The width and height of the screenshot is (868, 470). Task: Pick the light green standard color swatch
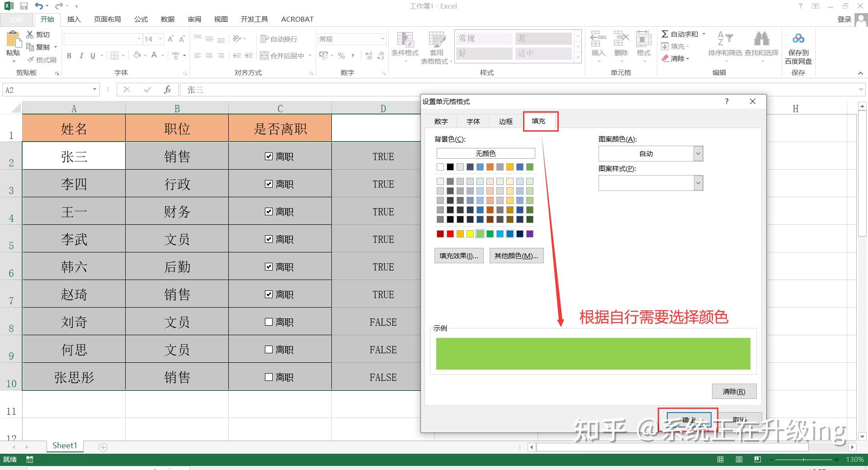pos(480,234)
